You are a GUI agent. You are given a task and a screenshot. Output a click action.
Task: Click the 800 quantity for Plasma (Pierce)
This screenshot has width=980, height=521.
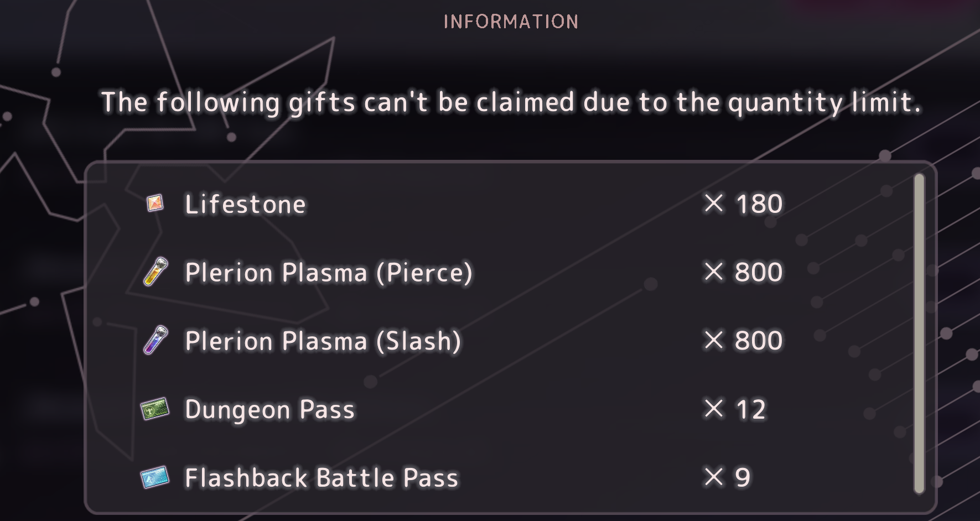(759, 272)
